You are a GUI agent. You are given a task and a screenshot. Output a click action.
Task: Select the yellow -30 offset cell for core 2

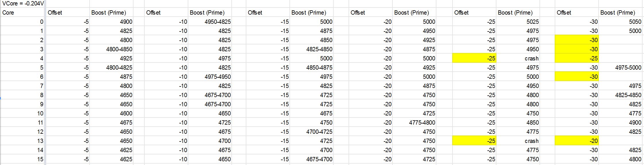coord(577,40)
